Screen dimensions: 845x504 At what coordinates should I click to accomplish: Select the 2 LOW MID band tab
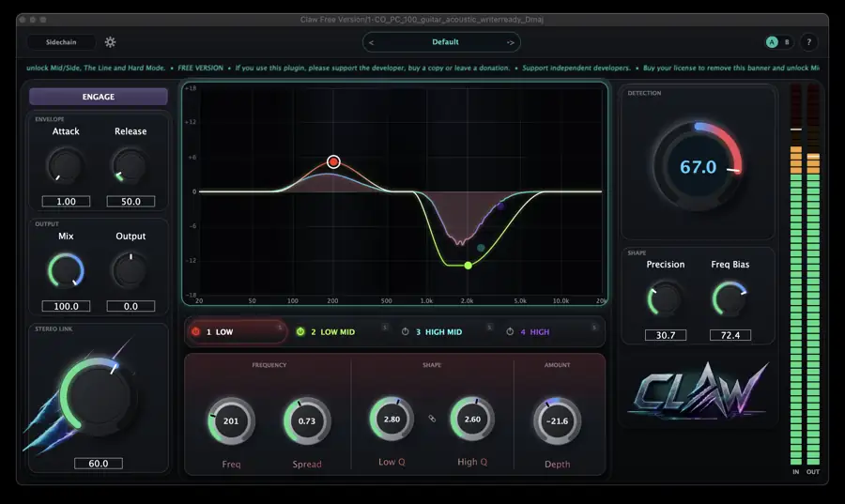tap(341, 331)
